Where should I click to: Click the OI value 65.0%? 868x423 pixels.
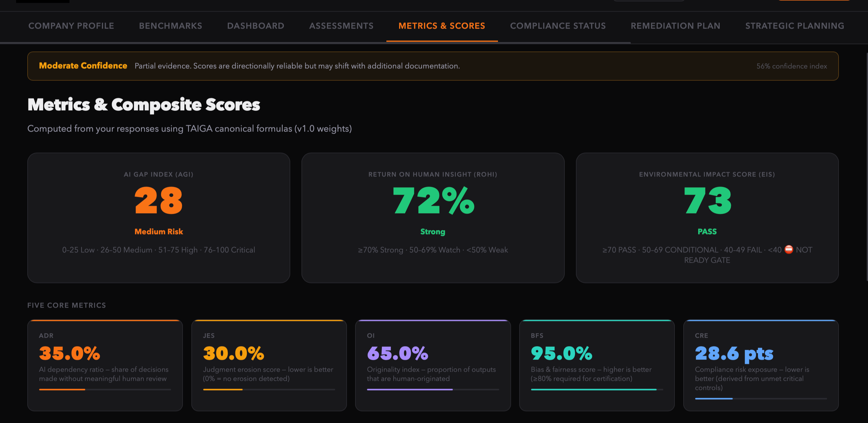398,353
